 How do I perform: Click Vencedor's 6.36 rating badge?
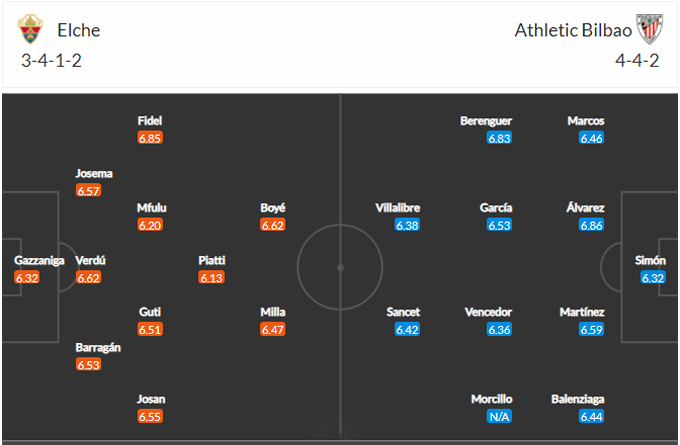[x=499, y=329]
